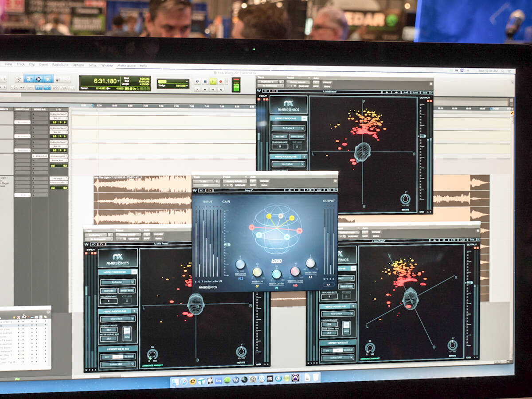Click the ELEVATION knob in the B360 plugin
Image resolution: width=532 pixels, height=399 pixels.
pos(311,263)
